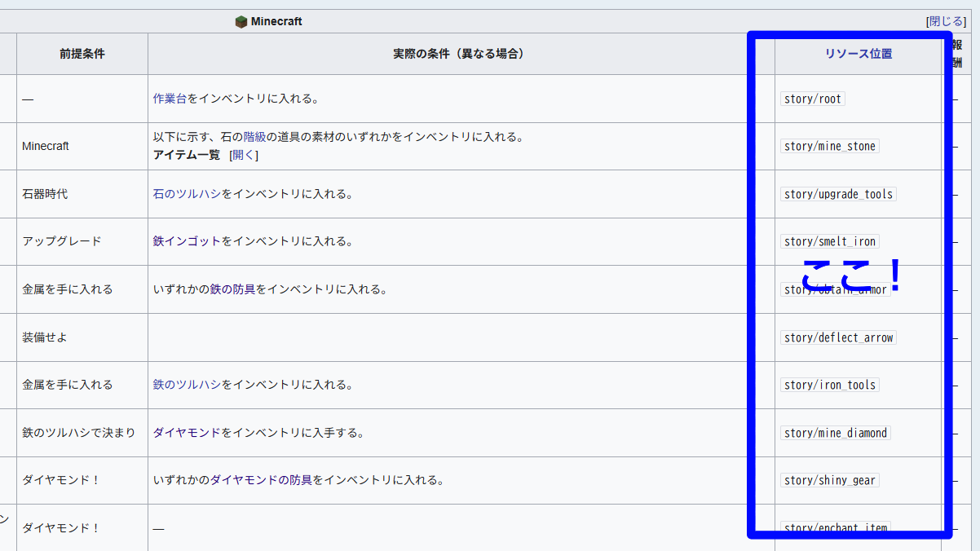The height and width of the screenshot is (551, 980).
Task: Click the story/shiny_gear resource code
Action: point(829,480)
